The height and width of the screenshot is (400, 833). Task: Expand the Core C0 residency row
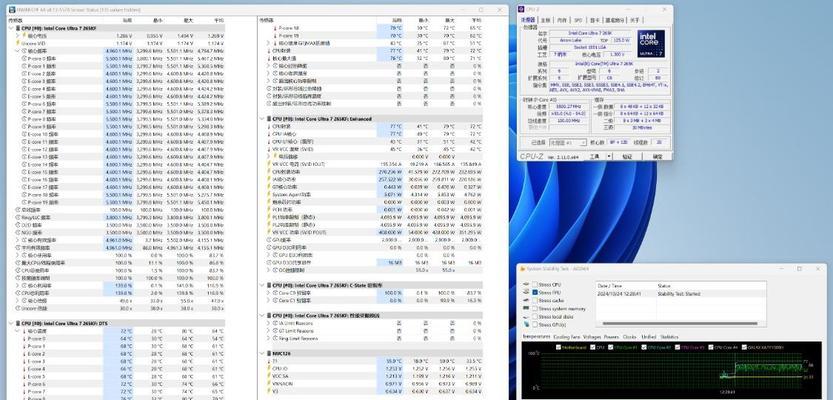tap(268, 293)
